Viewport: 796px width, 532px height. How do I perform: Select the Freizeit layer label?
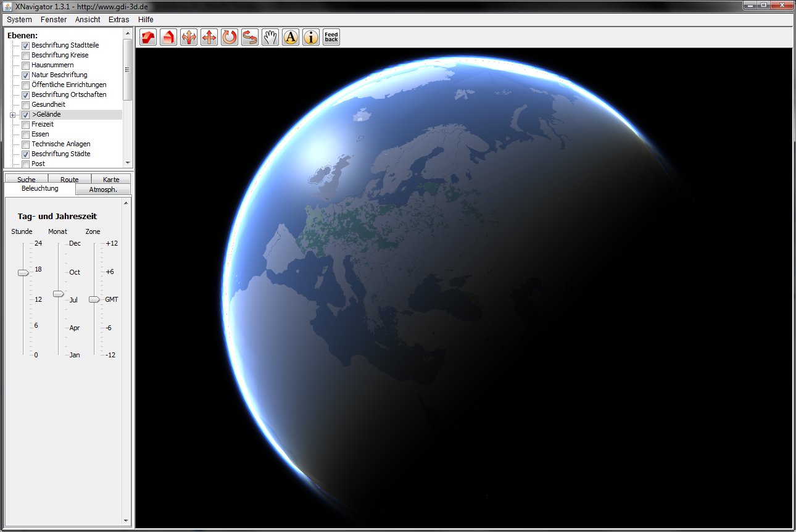pos(43,125)
